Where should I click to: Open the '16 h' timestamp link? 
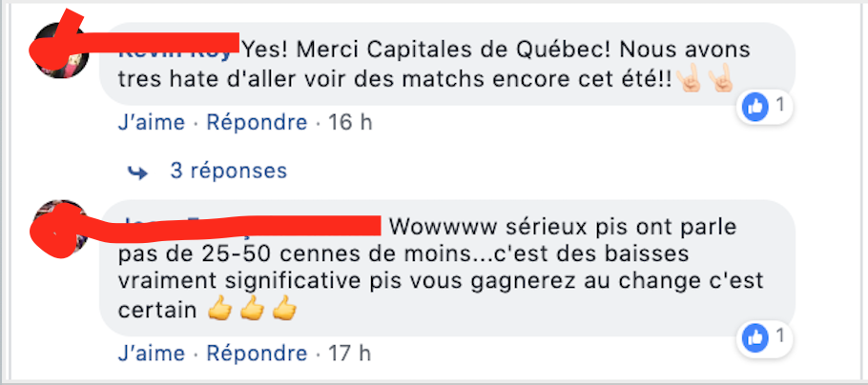[349, 123]
